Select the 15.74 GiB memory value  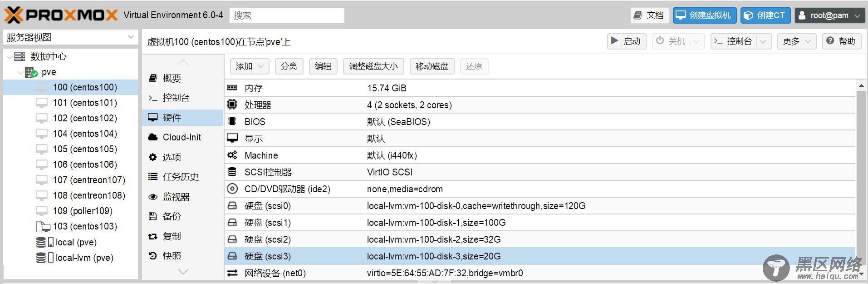coord(387,88)
